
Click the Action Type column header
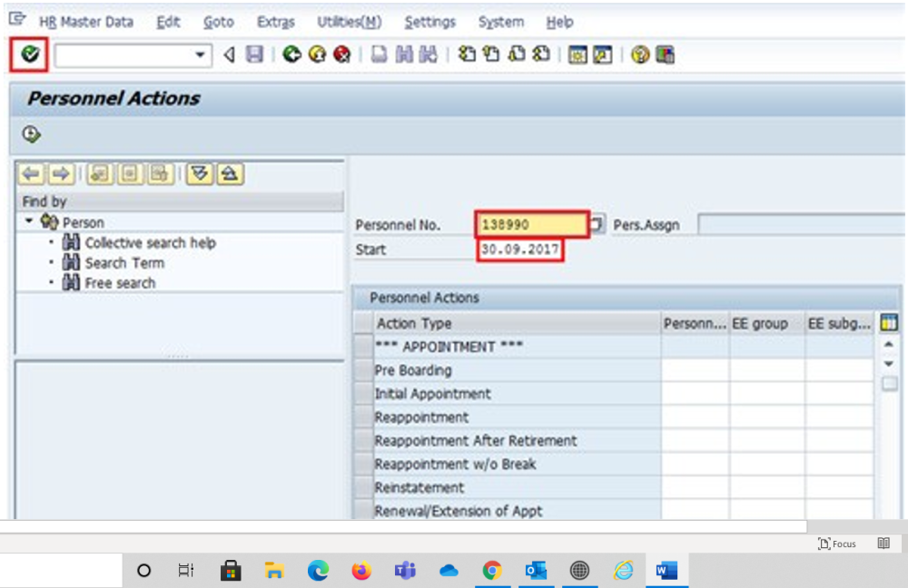[517, 324]
